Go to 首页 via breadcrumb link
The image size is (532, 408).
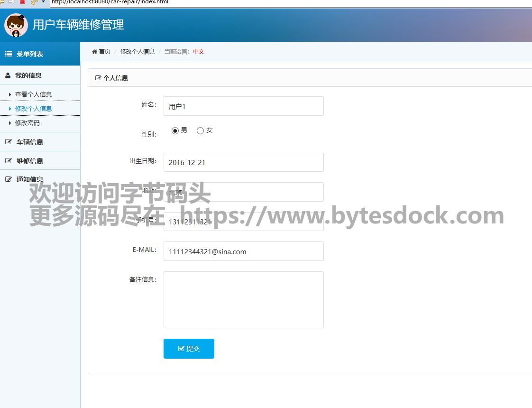[x=104, y=52]
